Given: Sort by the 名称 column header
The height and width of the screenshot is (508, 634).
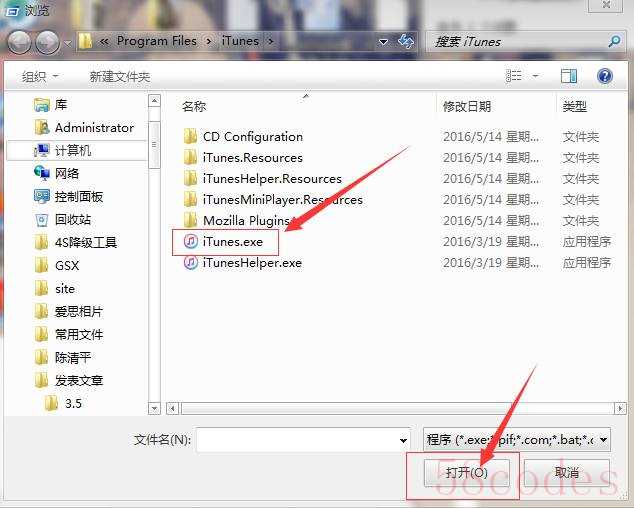Looking at the screenshot, I should (x=194, y=106).
